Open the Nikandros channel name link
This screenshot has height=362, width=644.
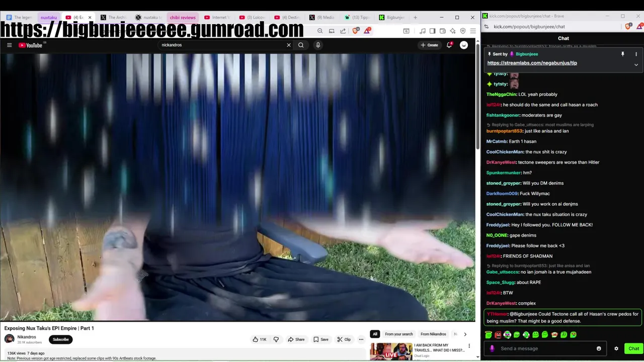(x=27, y=337)
